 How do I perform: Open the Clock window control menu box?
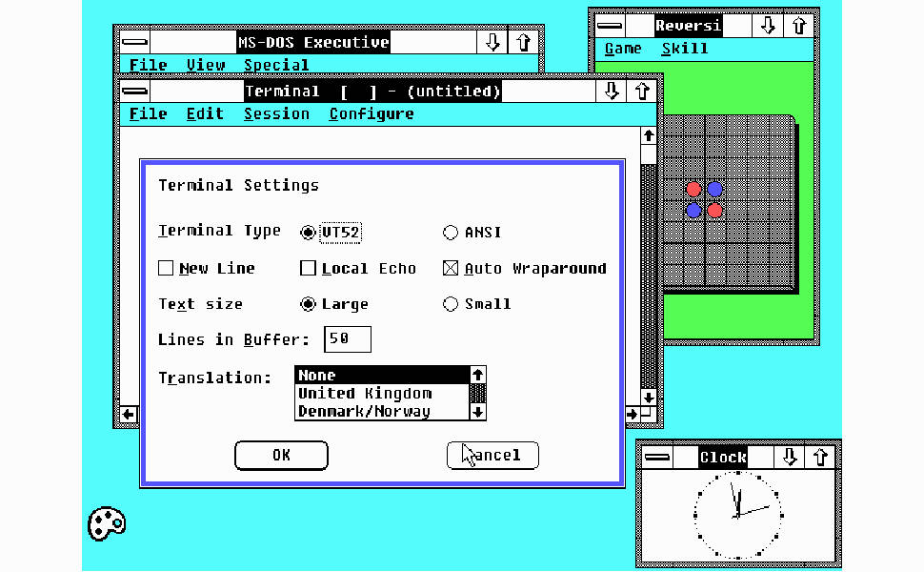coord(656,458)
